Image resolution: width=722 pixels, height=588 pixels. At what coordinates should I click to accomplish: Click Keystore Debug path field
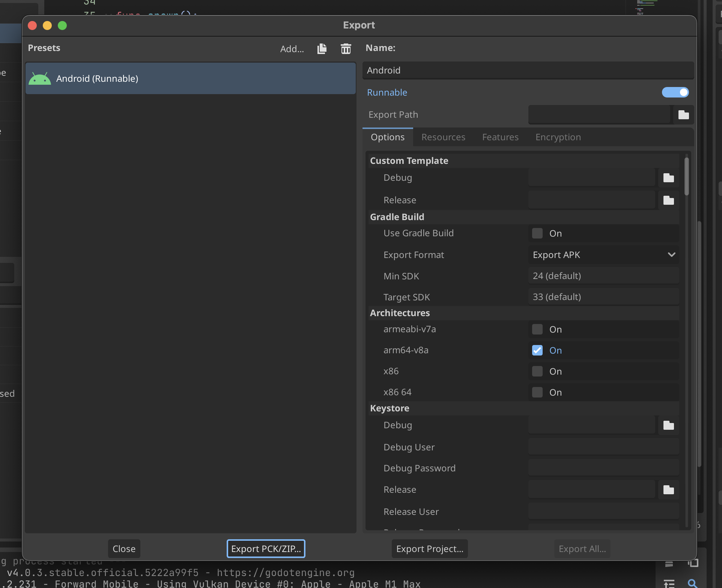[x=592, y=425]
